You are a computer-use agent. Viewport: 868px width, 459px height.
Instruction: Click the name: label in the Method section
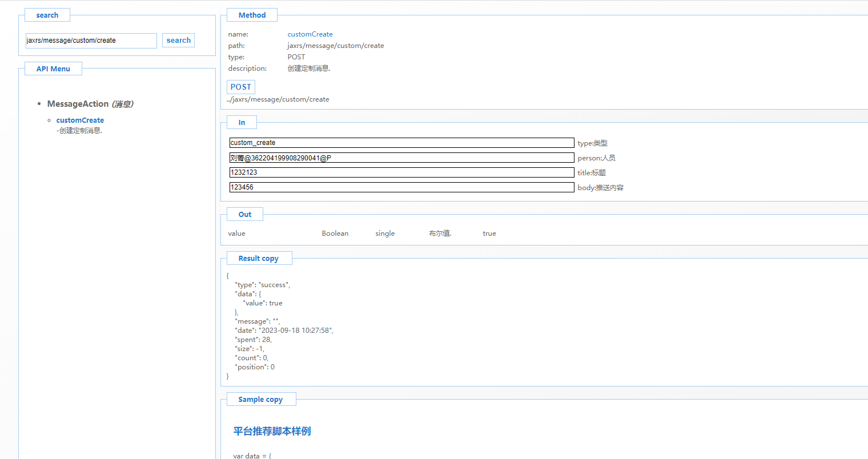238,34
